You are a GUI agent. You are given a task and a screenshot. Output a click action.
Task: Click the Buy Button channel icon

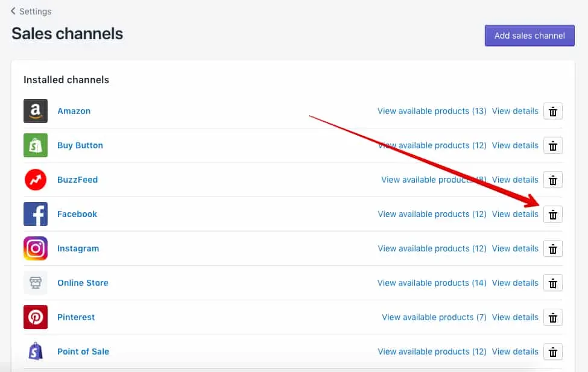(35, 145)
